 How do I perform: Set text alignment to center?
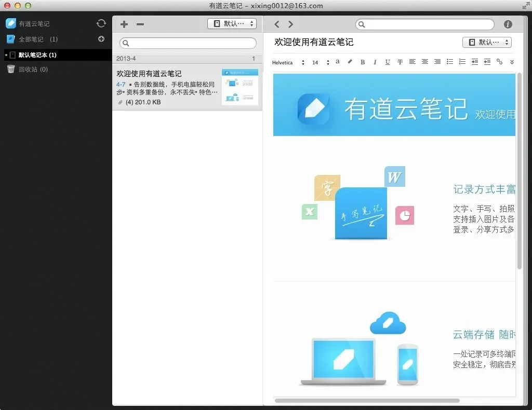[425, 62]
